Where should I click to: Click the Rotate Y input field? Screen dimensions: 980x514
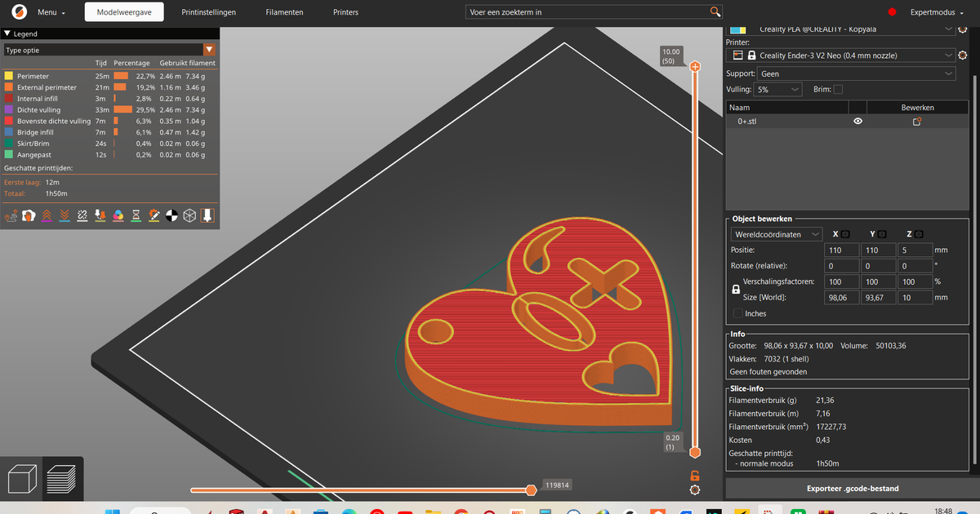(x=878, y=266)
